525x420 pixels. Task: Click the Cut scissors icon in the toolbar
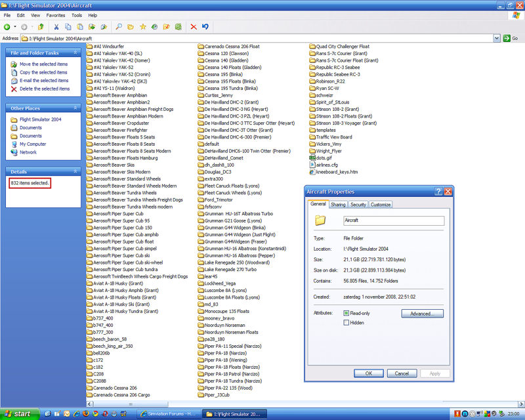click(x=56, y=27)
